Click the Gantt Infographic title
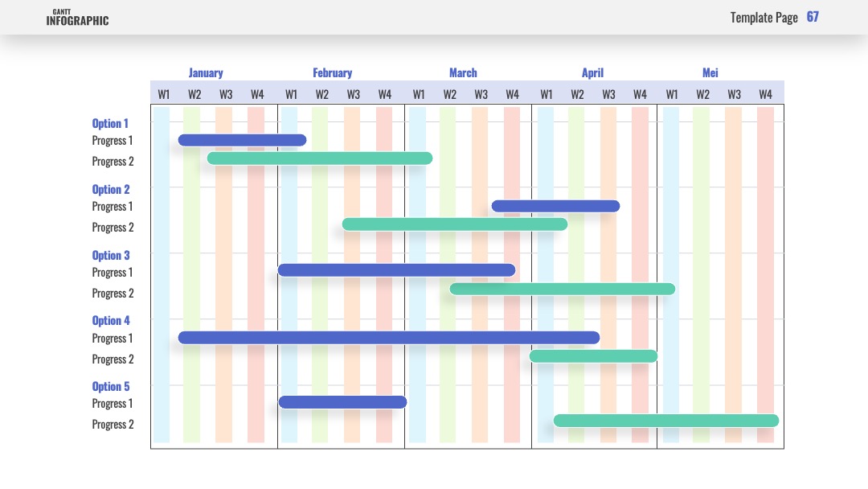The height and width of the screenshot is (489, 868). (77, 18)
